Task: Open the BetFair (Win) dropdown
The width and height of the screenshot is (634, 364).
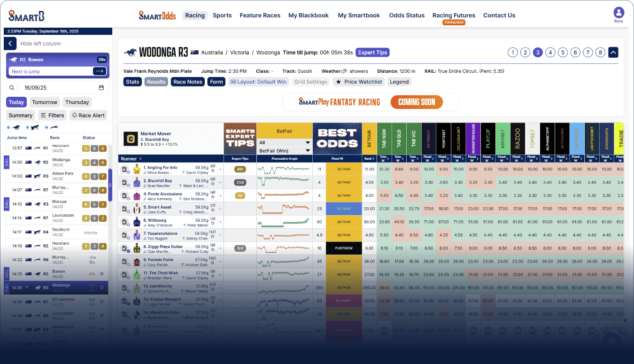Action: point(285,151)
